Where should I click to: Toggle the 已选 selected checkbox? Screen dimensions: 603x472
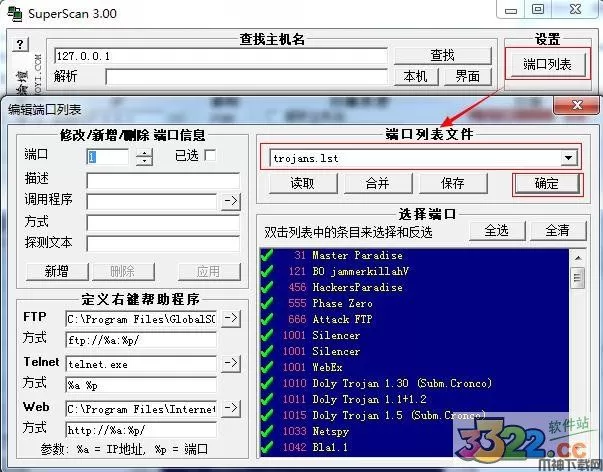coord(210,155)
